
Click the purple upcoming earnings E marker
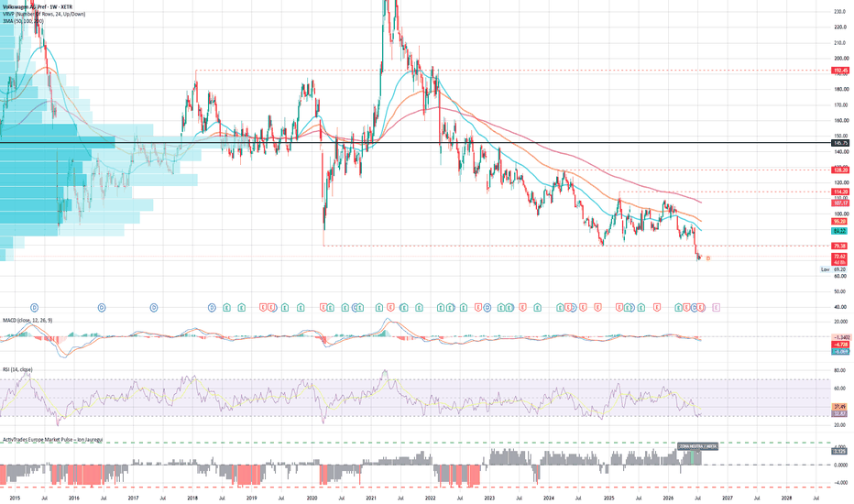coord(716,308)
